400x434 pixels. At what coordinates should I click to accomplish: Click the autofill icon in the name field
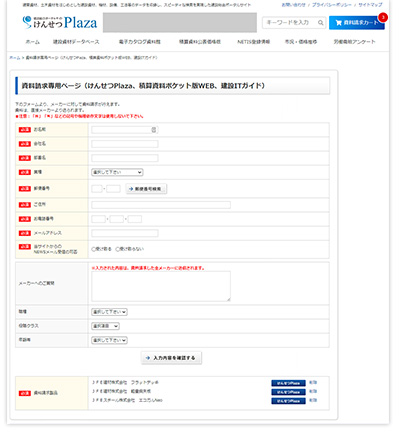pyautogui.click(x=154, y=130)
